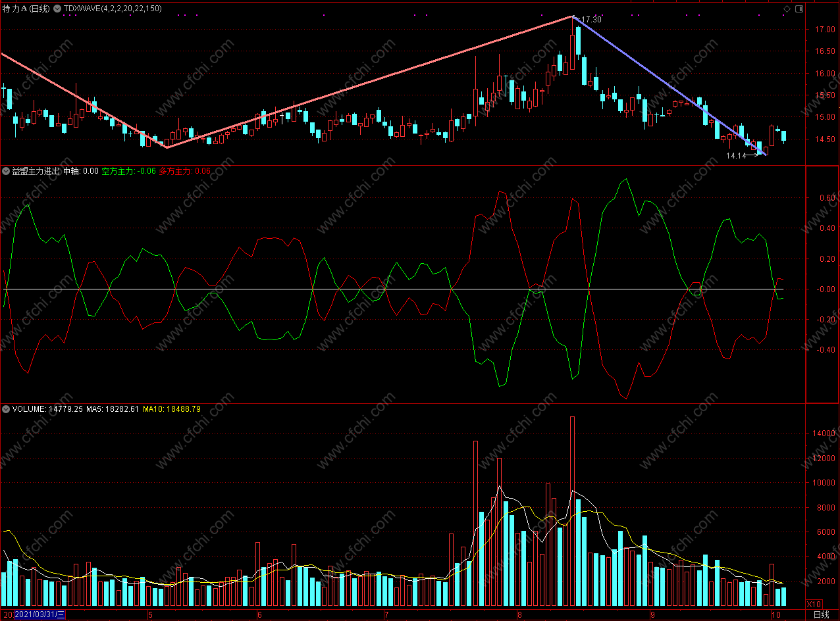Open the 益盟主力进出 indicator dropdown arrow
840x621 pixels.
[6, 171]
